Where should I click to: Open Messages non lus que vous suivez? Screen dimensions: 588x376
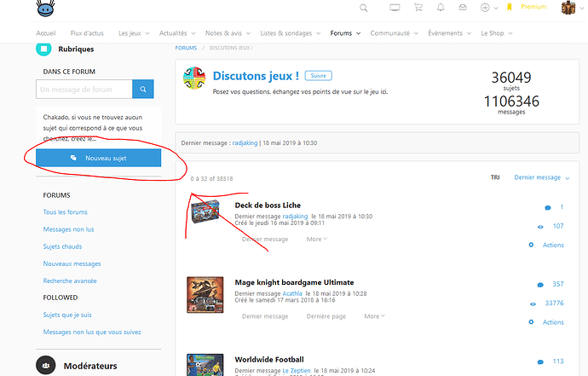click(92, 333)
